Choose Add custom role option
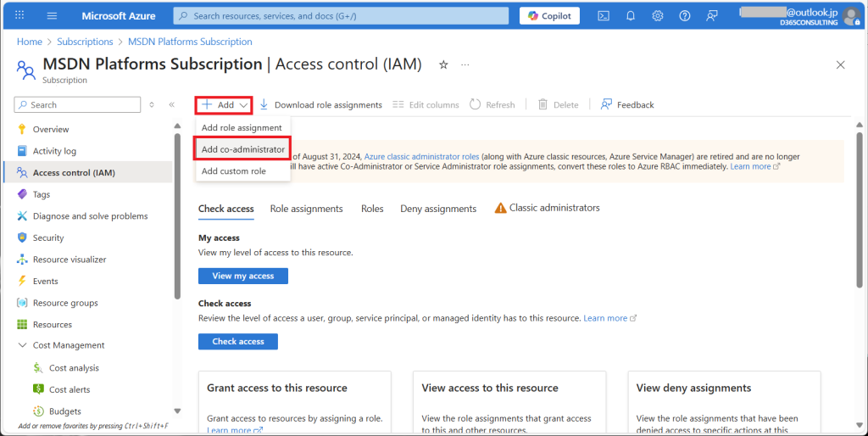Image resolution: width=868 pixels, height=436 pixels. (x=234, y=170)
